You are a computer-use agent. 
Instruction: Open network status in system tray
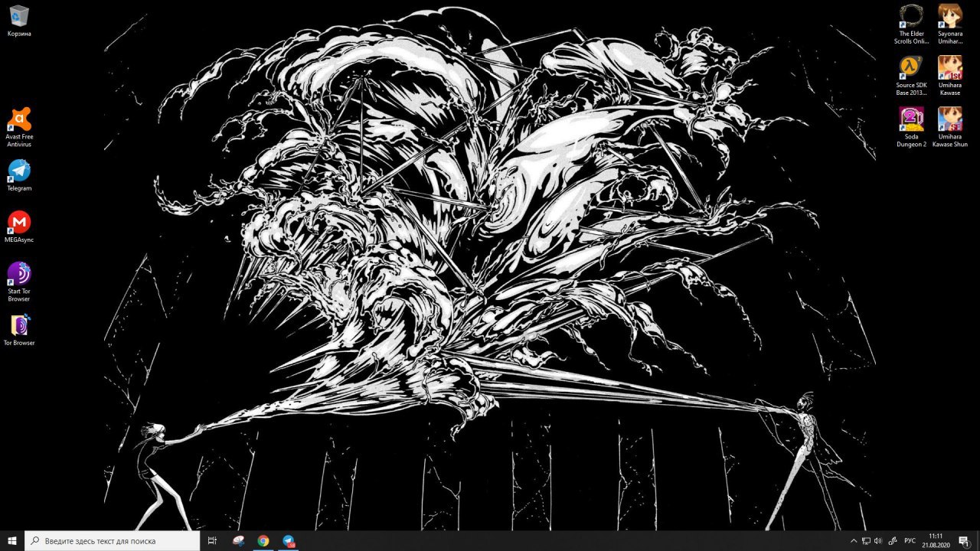click(x=866, y=541)
